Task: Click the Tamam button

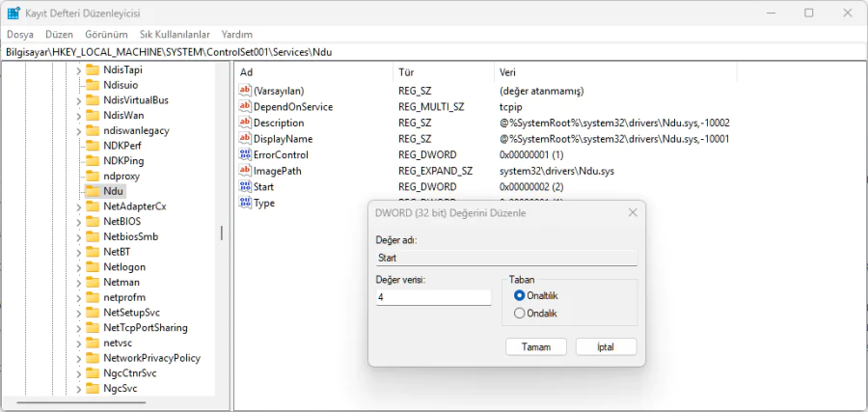Action: [535, 346]
